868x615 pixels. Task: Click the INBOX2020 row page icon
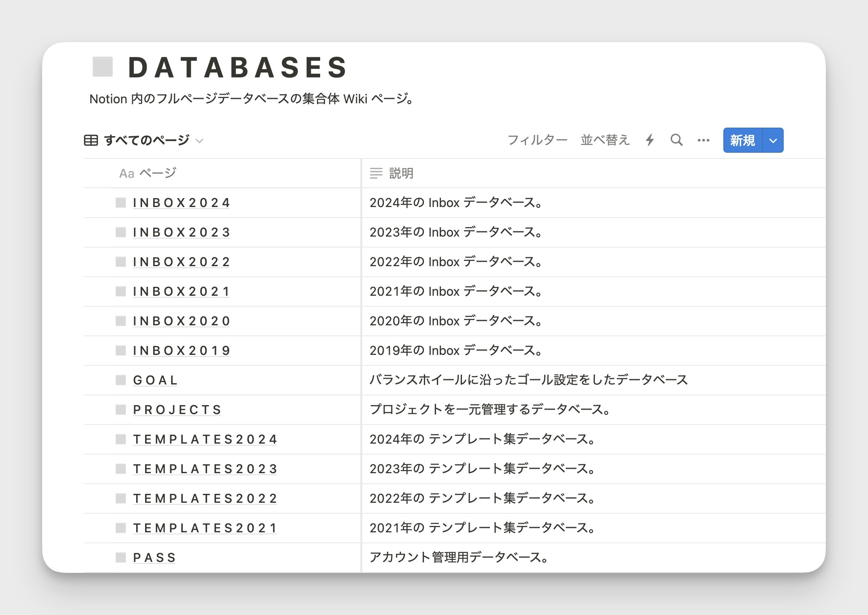click(121, 321)
